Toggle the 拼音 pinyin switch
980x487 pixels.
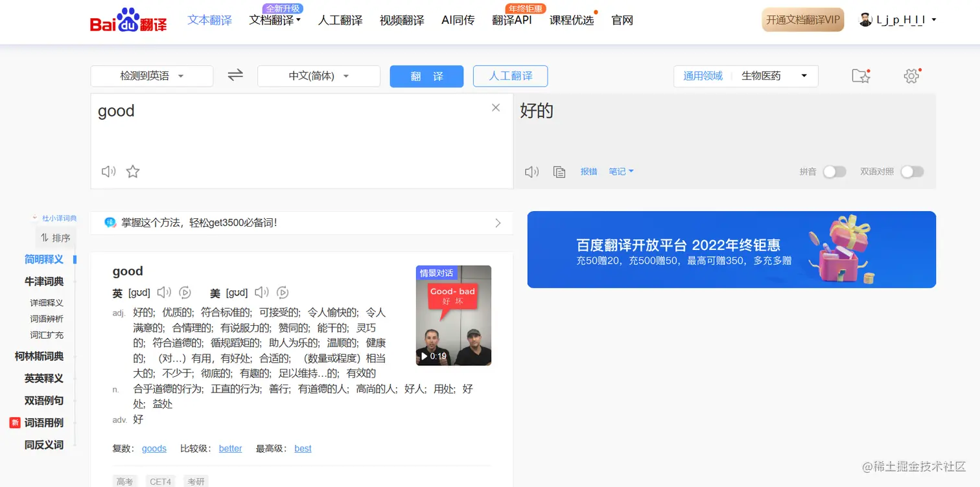coord(834,172)
